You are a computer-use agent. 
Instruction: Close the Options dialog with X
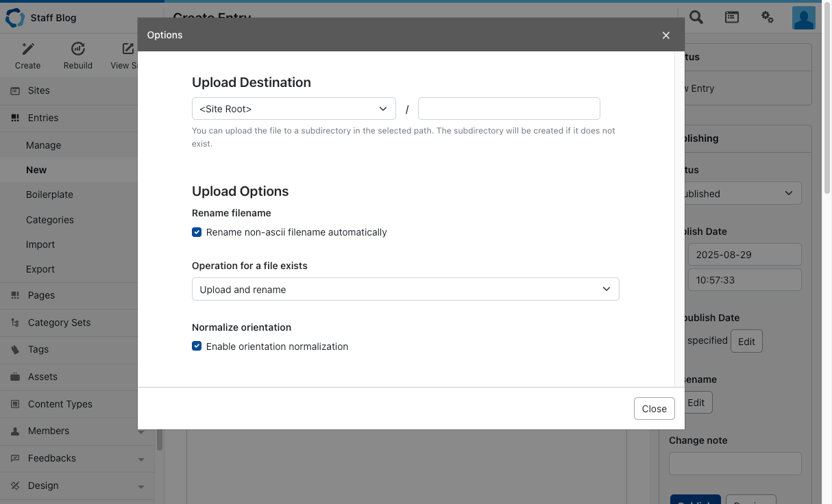[x=665, y=36]
